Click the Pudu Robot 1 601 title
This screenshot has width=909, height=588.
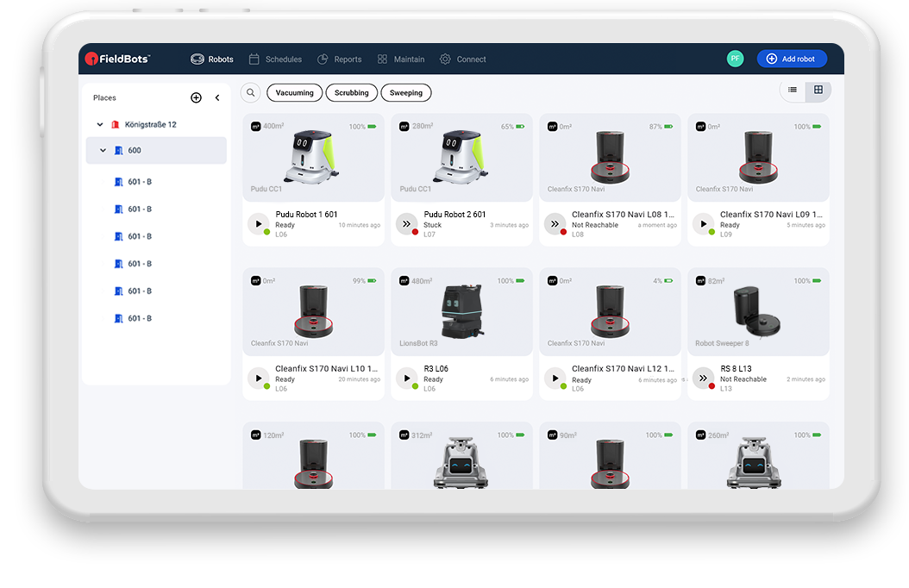coord(306,215)
